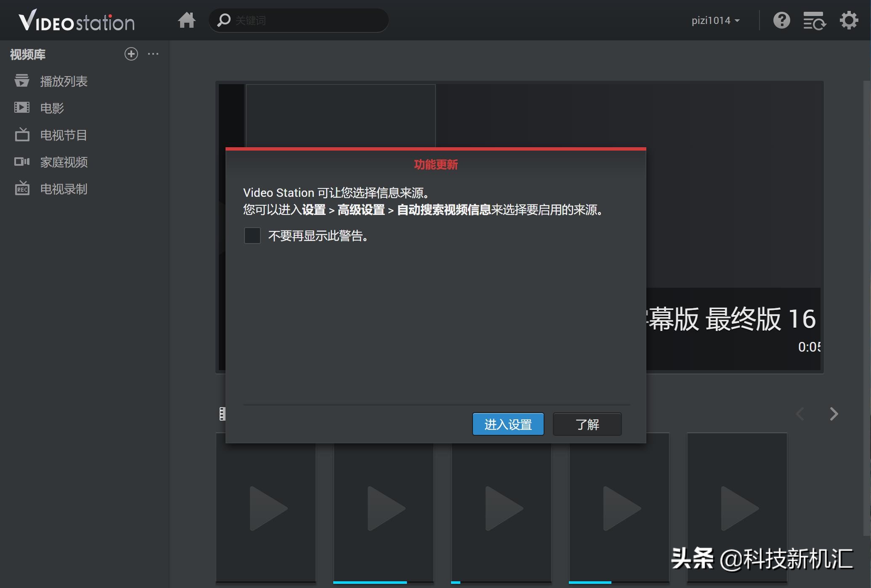
Task: Open the first video thumbnail in the row
Action: (x=266, y=508)
